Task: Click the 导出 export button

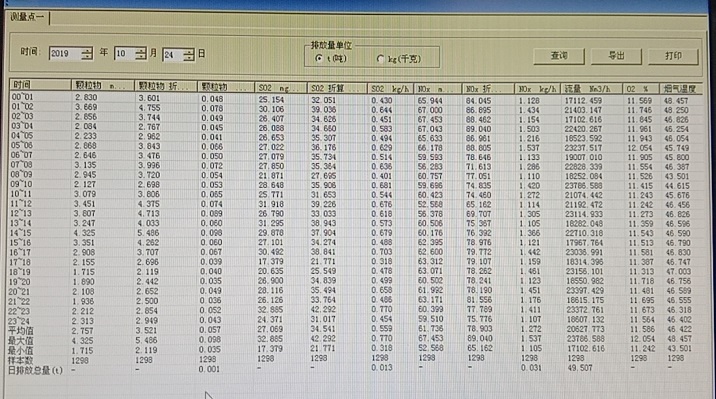Action: tap(616, 56)
